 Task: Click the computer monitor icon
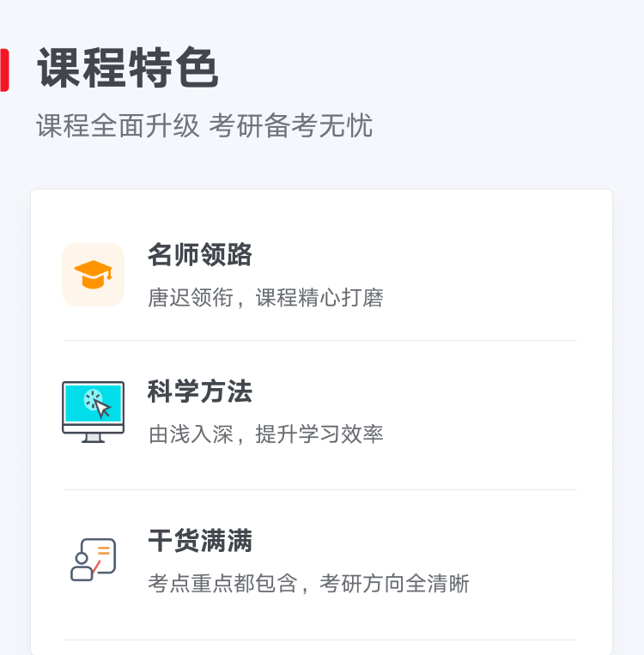93,411
